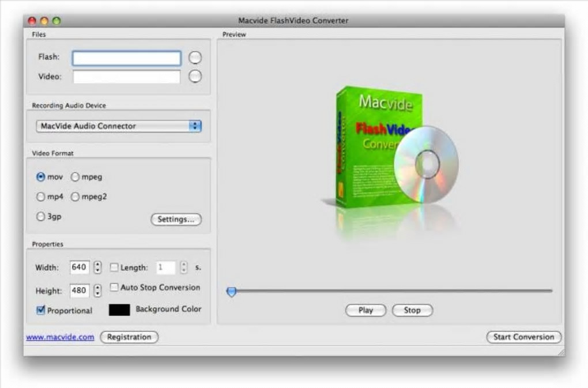Enable the Length checkbox
The height and width of the screenshot is (388, 588).
pos(114,268)
